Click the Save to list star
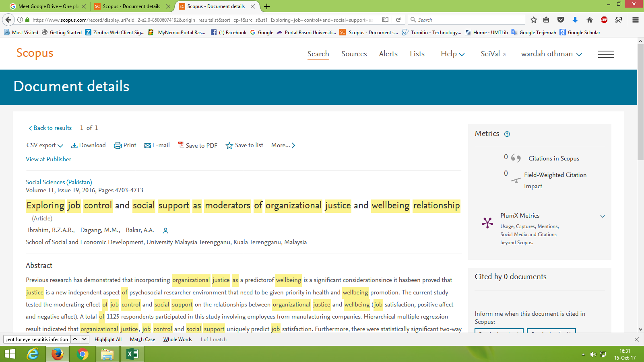This screenshot has height=362, width=644. pos(229,146)
